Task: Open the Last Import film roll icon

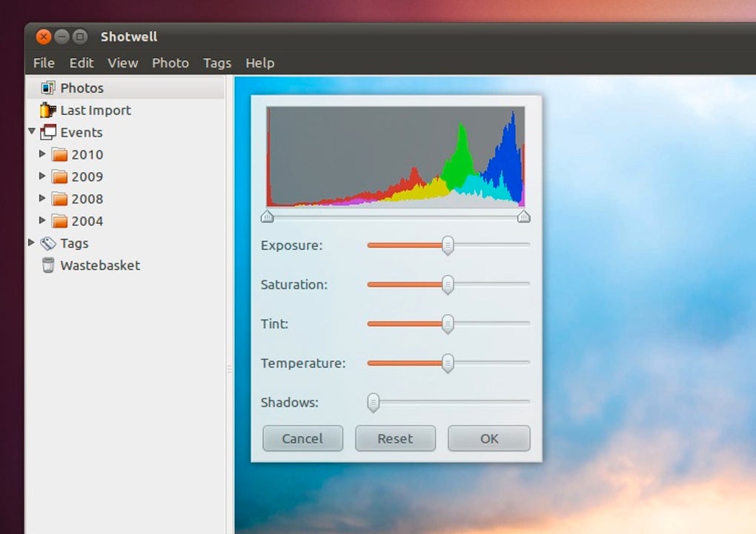Action: coord(48,111)
